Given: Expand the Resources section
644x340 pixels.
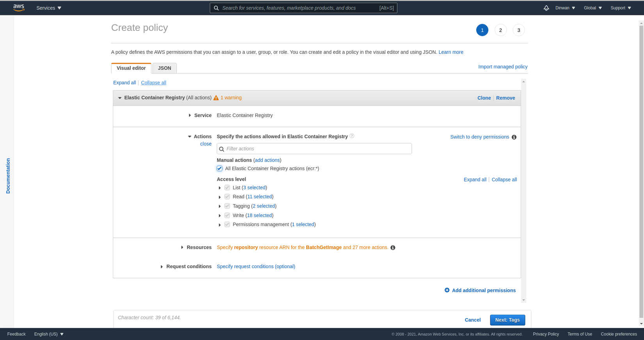Looking at the screenshot, I should [182, 247].
